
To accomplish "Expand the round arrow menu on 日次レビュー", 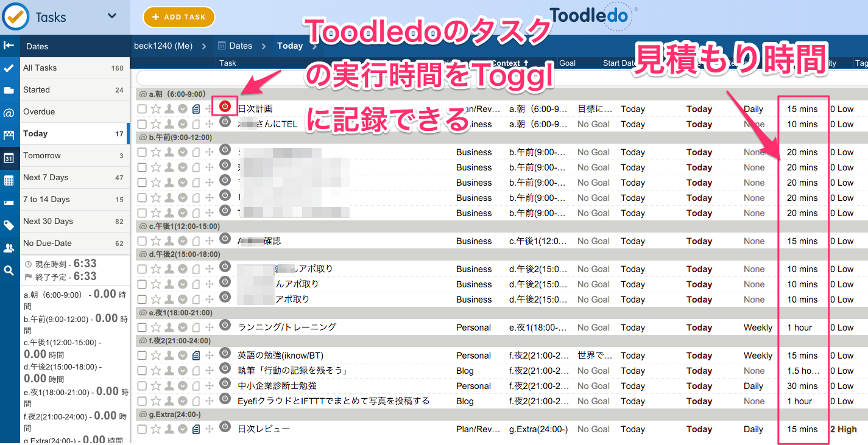I will [183, 429].
